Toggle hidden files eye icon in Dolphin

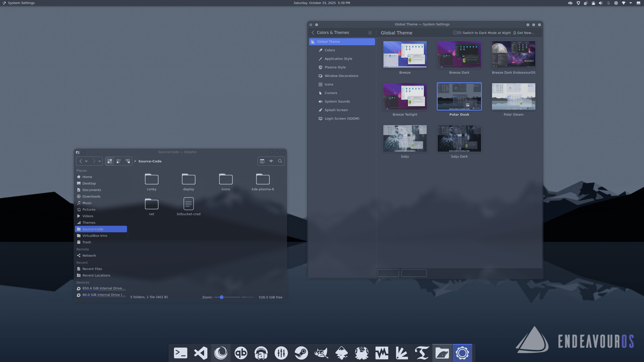[x=271, y=161]
